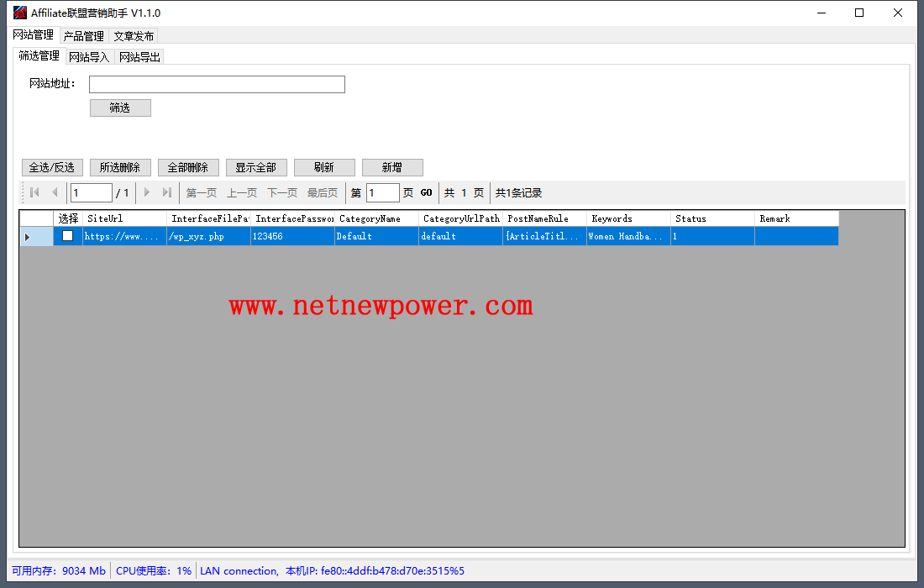
Task: Open the 文章发布 tab
Action: [x=134, y=36]
